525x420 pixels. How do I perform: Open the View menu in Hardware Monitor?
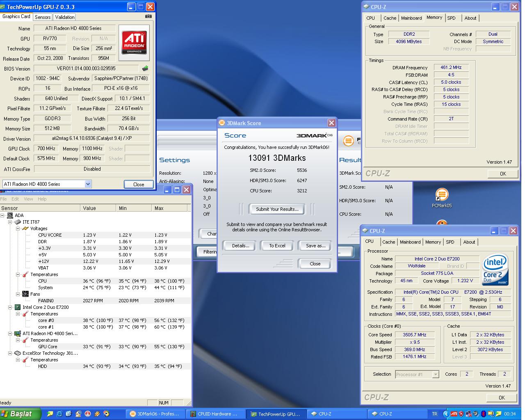[x=28, y=199]
